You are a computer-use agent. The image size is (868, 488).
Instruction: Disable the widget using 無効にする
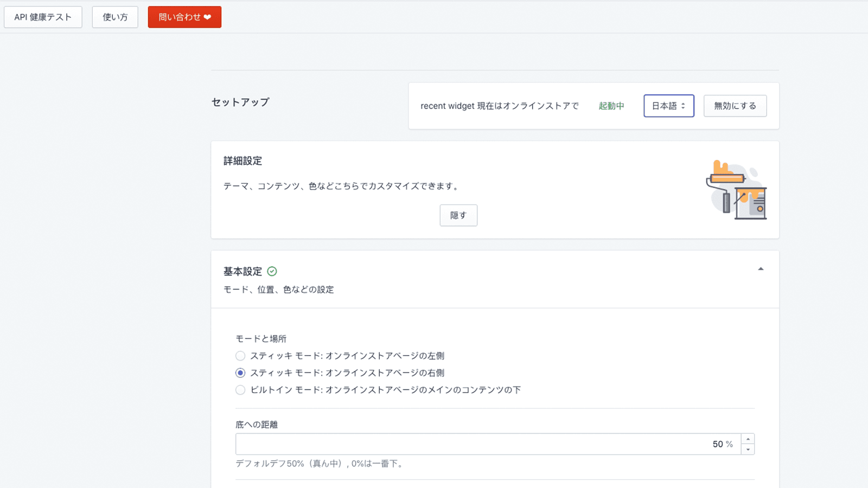[x=735, y=106]
